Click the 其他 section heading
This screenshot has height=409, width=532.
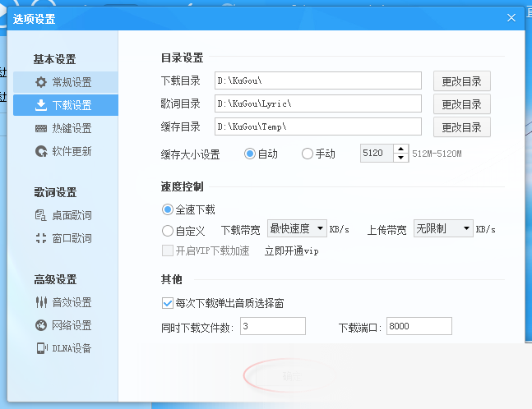tap(172, 279)
